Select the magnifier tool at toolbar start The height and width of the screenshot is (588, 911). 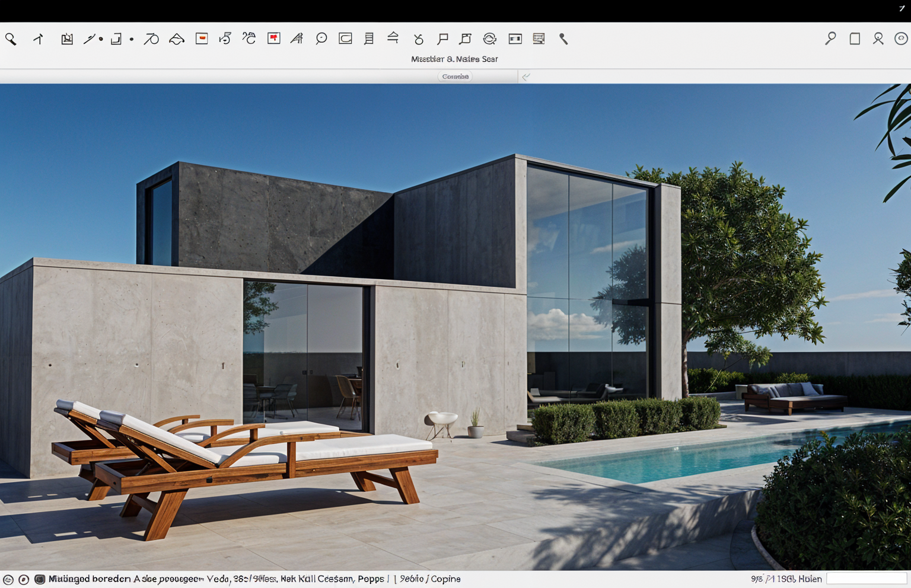11,39
